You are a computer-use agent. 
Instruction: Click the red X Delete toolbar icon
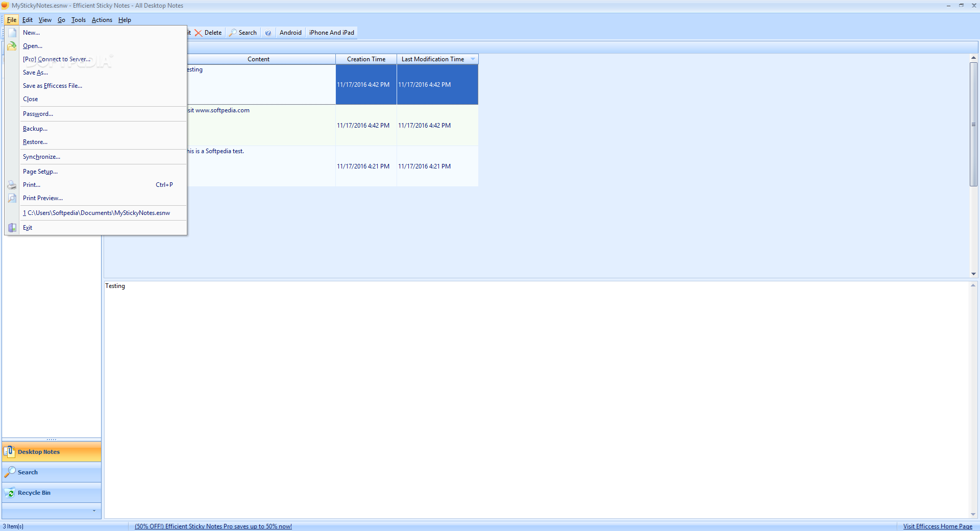198,33
